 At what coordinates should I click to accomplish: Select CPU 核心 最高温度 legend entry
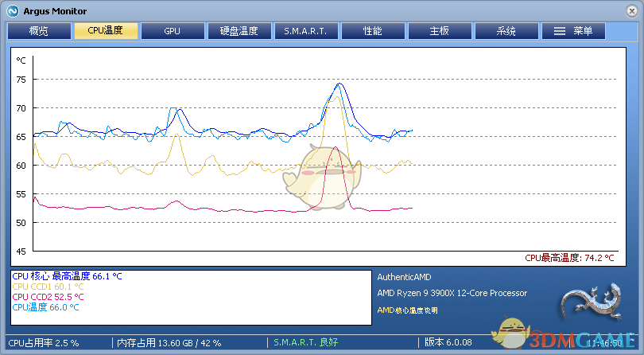point(67,276)
